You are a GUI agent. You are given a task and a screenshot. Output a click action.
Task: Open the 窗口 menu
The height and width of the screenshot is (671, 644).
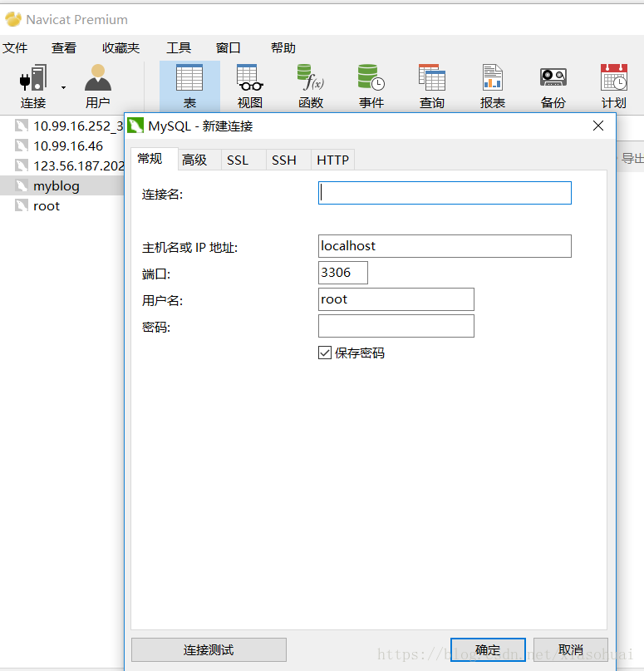click(x=228, y=48)
